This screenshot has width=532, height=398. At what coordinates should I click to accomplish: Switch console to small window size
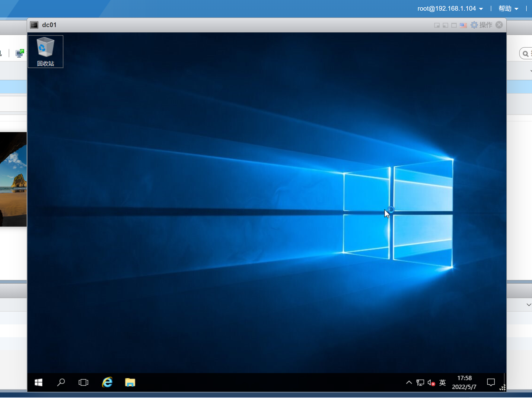coord(437,25)
